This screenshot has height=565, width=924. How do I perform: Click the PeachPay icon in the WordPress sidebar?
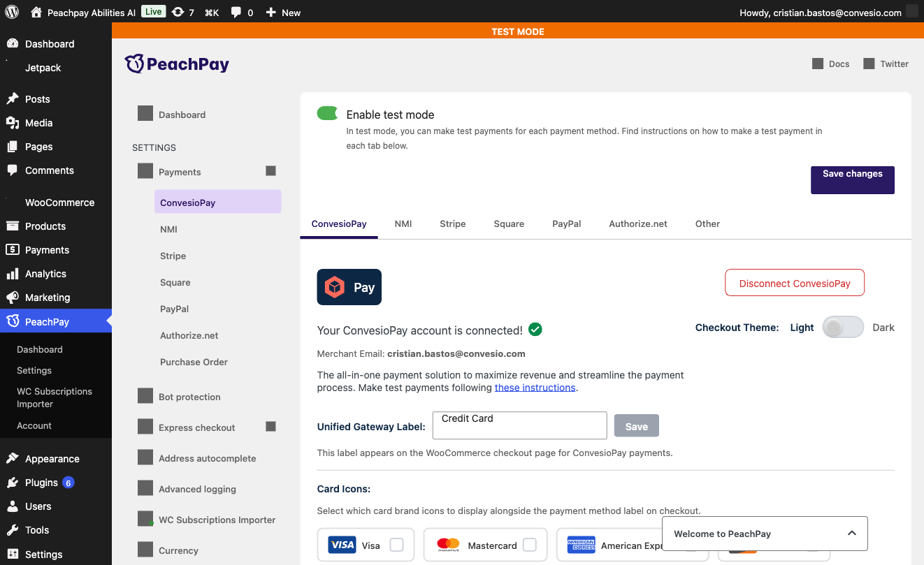pyautogui.click(x=13, y=321)
